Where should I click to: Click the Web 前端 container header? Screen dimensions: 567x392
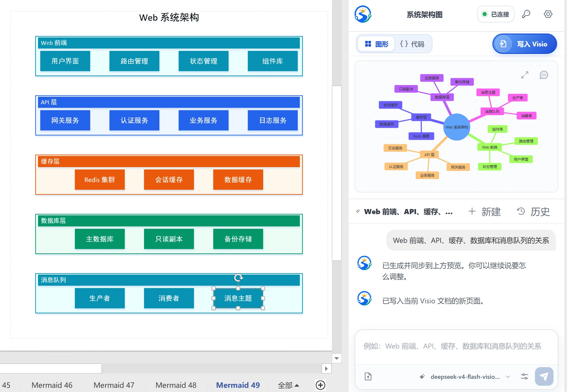pyautogui.click(x=169, y=43)
